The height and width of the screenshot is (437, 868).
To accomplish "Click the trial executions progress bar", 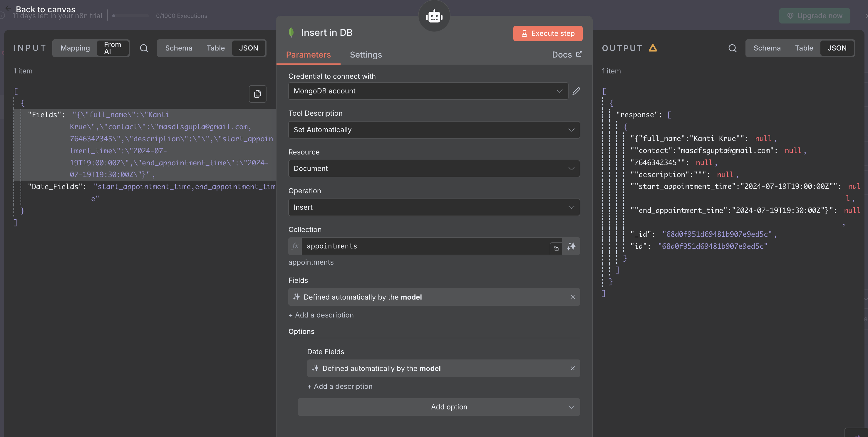I will 131,16.
